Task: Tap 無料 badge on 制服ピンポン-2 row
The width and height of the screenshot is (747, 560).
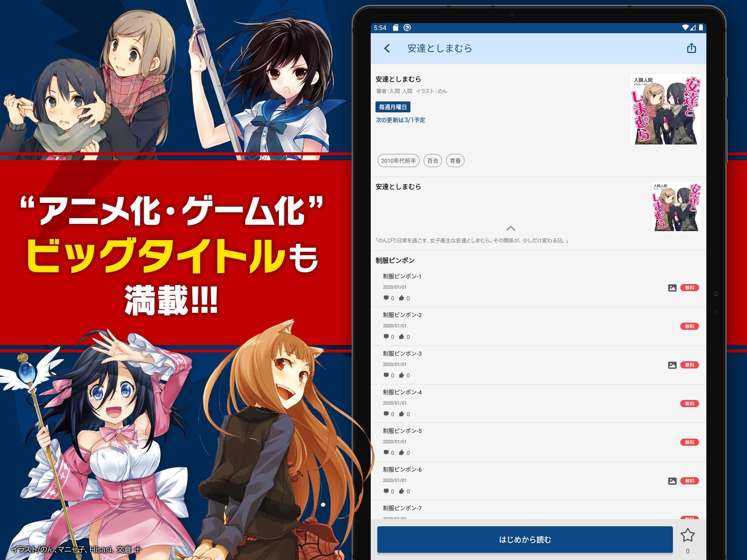Action: pos(689,326)
